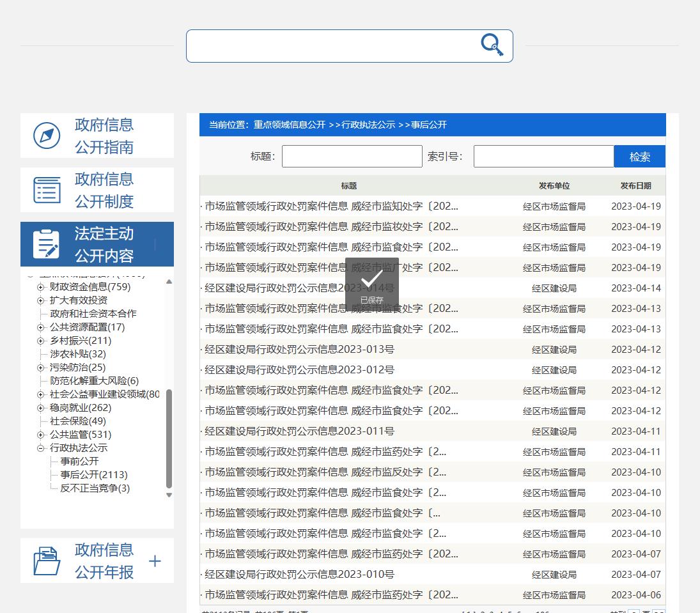The image size is (700, 613).
Task: Expand the 公共监管 tree node
Action: (x=41, y=435)
